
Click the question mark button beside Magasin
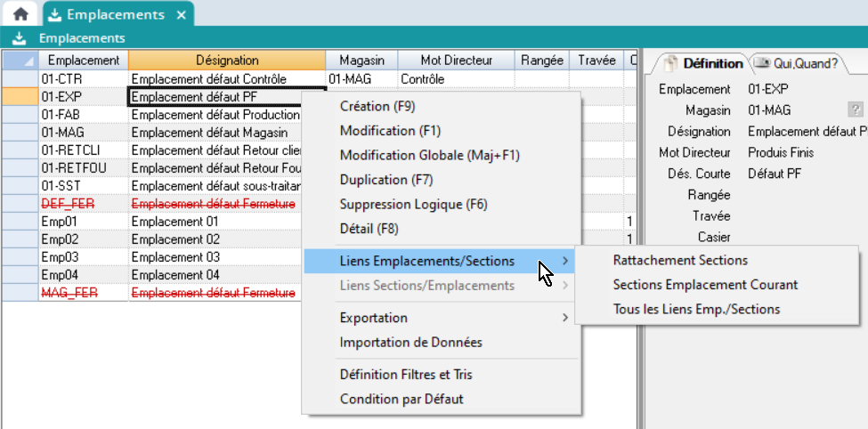click(856, 109)
